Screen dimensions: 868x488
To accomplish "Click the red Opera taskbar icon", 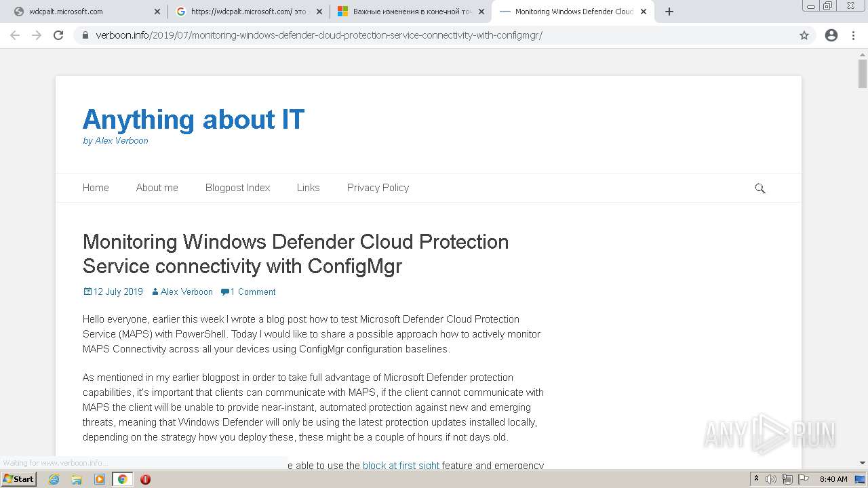I will 145,479.
